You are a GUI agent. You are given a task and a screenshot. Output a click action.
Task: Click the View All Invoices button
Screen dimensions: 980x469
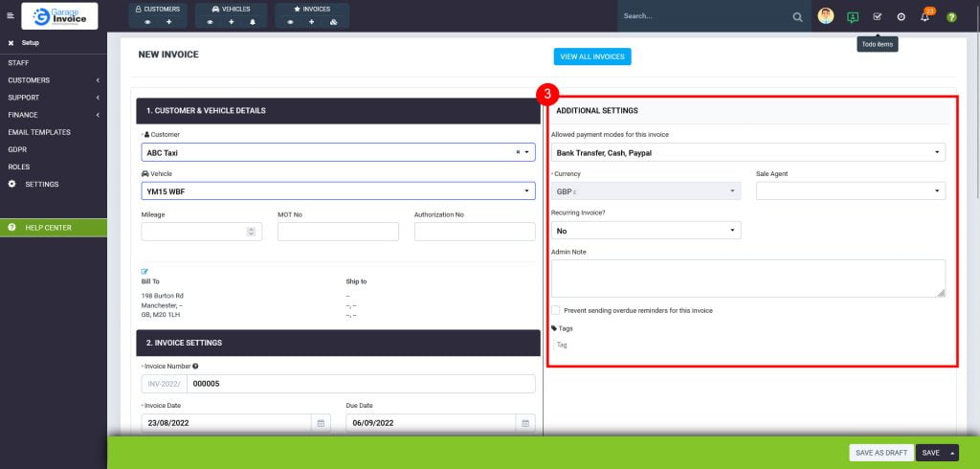point(591,56)
